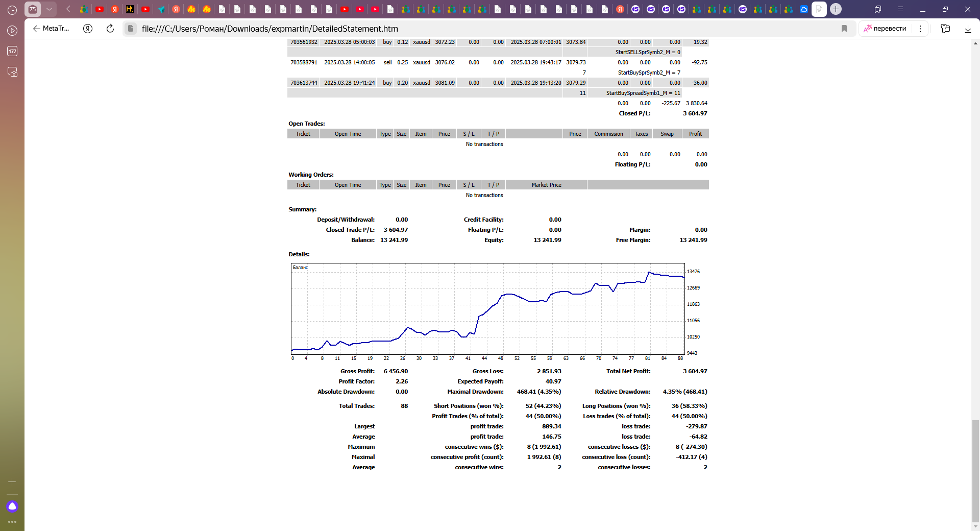
Task: Click the left arrow to shift the tab strip
Action: tap(68, 9)
